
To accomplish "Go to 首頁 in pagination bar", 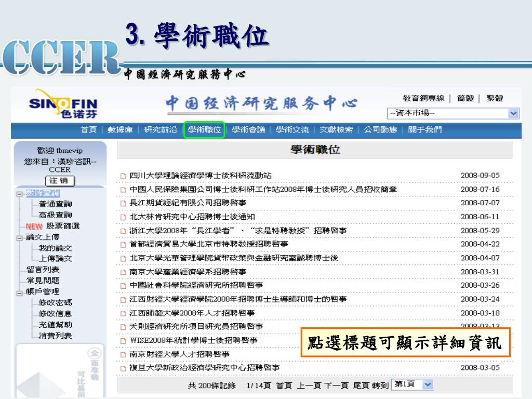I will point(284,385).
